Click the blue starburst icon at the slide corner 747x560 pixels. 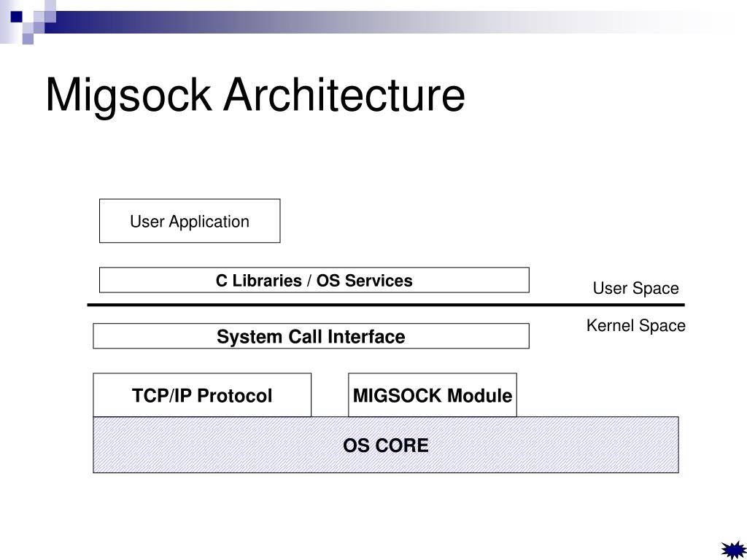pos(733,550)
